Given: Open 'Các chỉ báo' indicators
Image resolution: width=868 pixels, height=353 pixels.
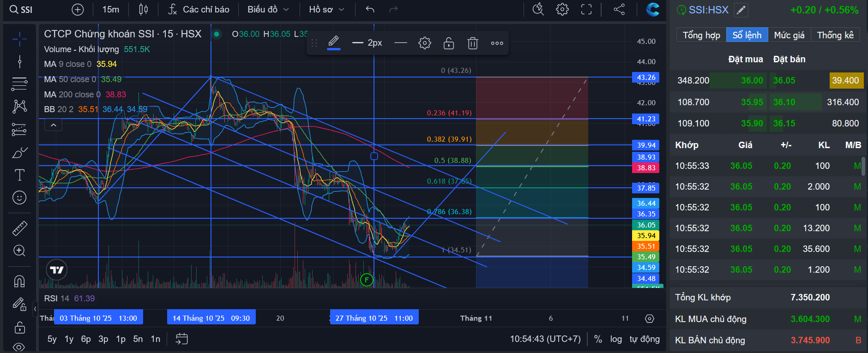Looking at the screenshot, I should 199,10.
